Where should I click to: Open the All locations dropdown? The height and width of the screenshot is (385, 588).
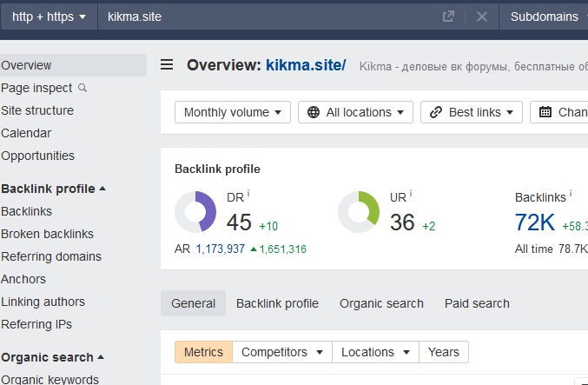click(x=355, y=112)
